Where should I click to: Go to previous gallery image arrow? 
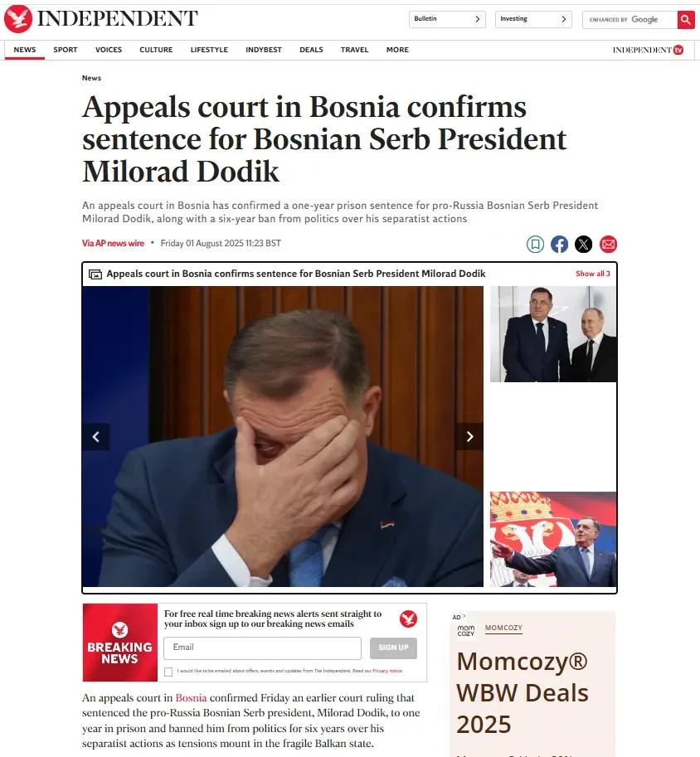95,437
